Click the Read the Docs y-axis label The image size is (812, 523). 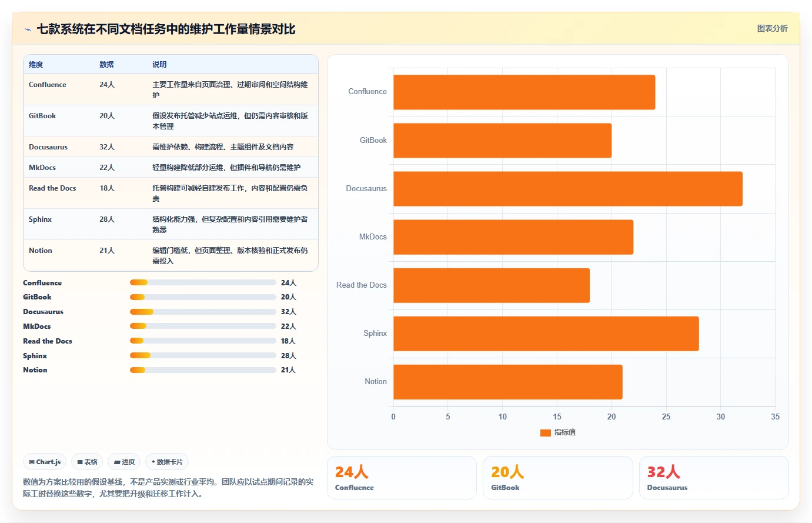362,285
